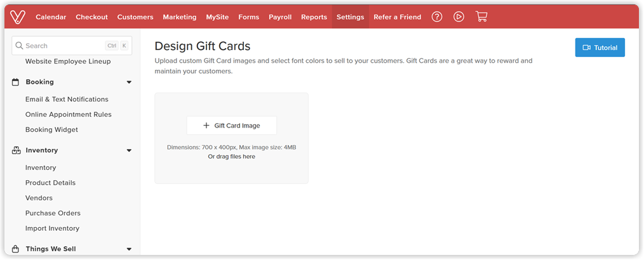Open the Inventory sub-item
The image size is (644, 260).
[x=41, y=167]
